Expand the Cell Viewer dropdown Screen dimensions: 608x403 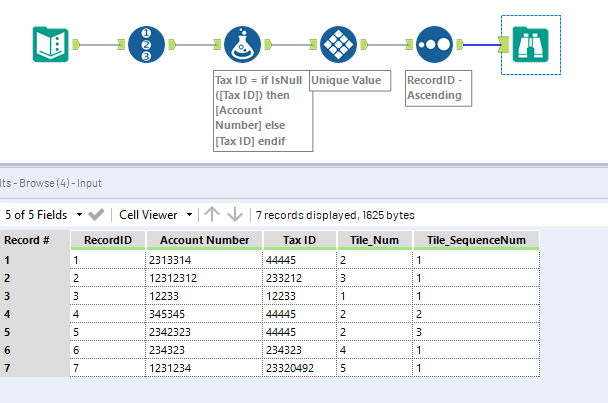click(x=155, y=214)
